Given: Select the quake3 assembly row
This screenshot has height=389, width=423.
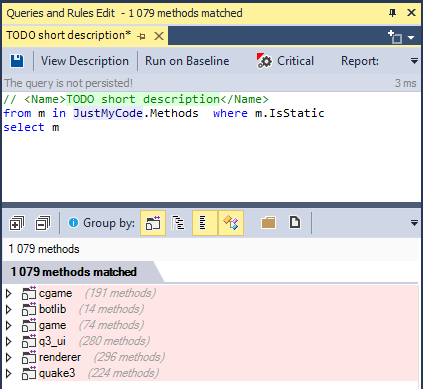Looking at the screenshot, I should [x=228, y=373].
